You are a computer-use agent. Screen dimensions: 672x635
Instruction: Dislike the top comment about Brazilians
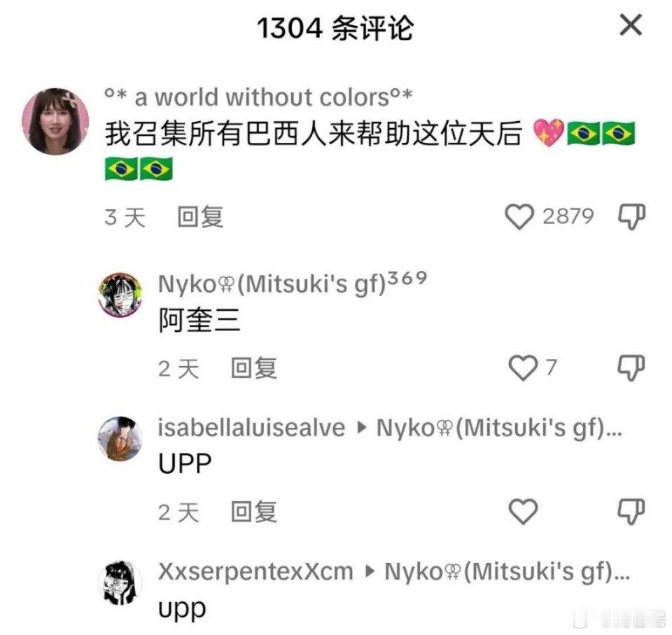(631, 216)
